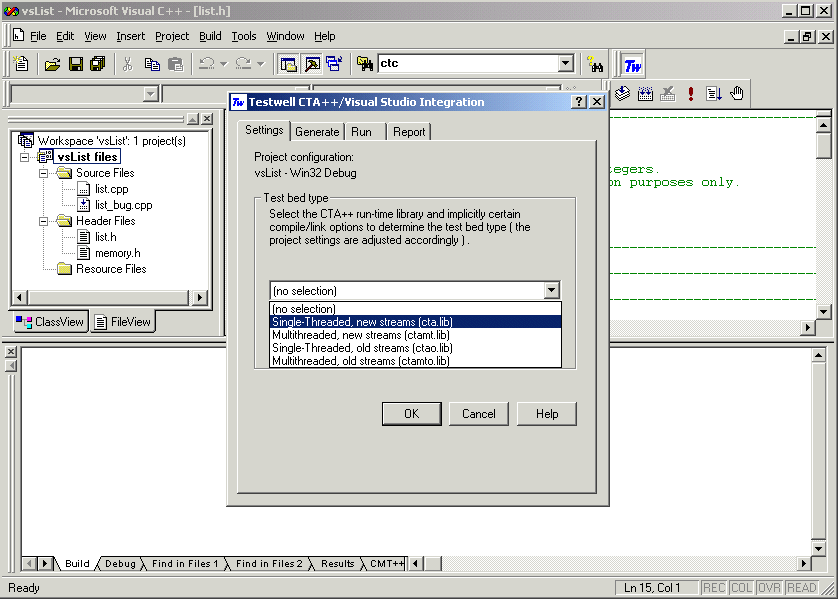Switch to the Run tab
This screenshot has height=599, width=838.
point(361,132)
